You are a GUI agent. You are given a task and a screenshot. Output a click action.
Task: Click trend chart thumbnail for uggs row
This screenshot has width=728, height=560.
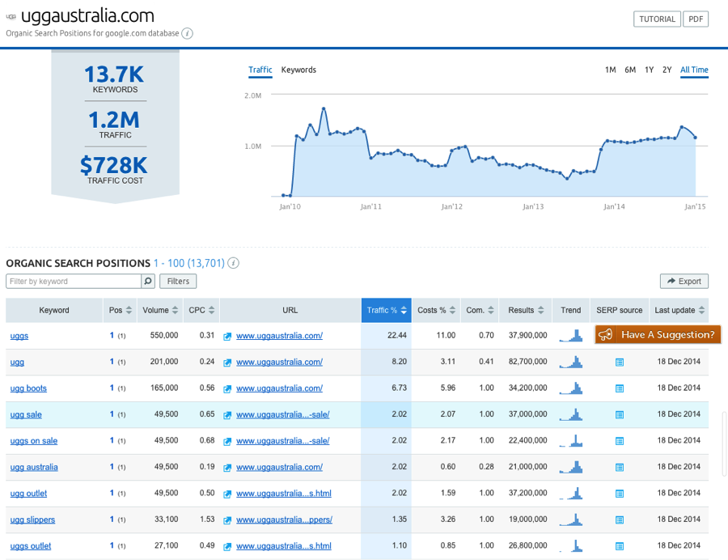571,335
